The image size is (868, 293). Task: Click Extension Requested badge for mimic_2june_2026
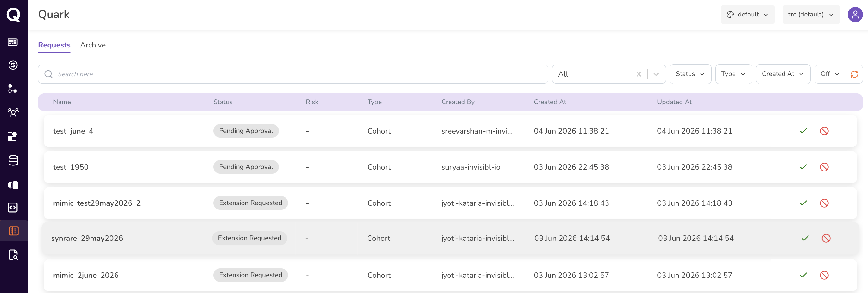point(251,275)
